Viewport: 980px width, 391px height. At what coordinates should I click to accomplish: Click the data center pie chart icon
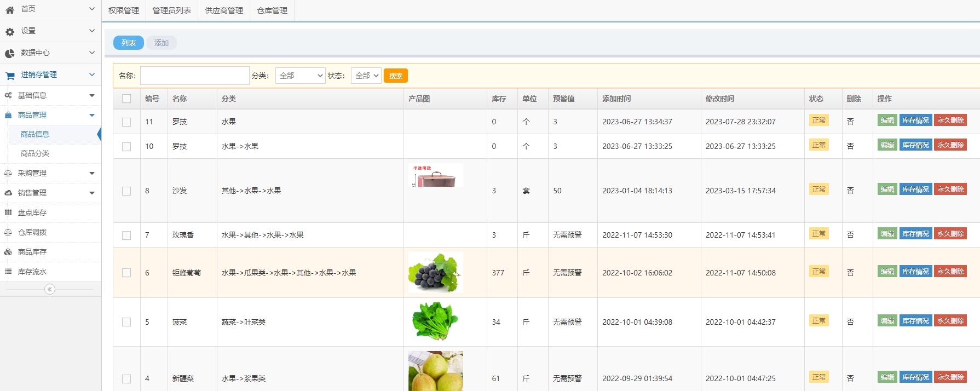tap(10, 54)
